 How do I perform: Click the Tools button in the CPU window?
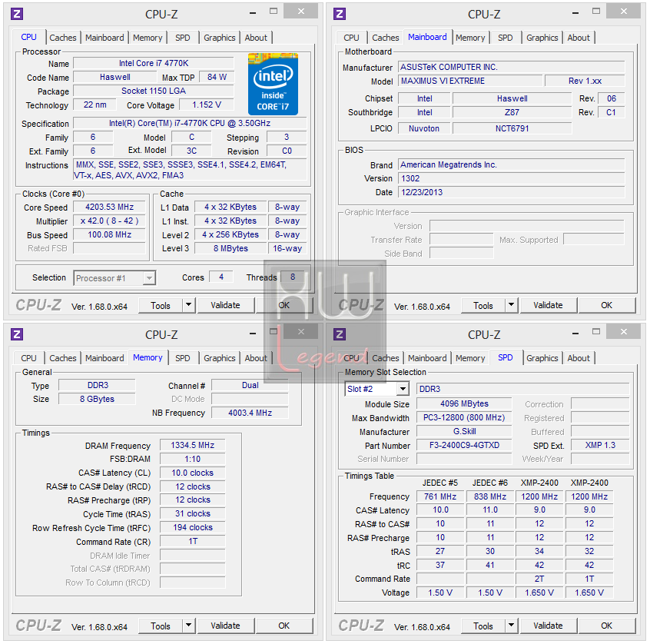[x=161, y=306]
